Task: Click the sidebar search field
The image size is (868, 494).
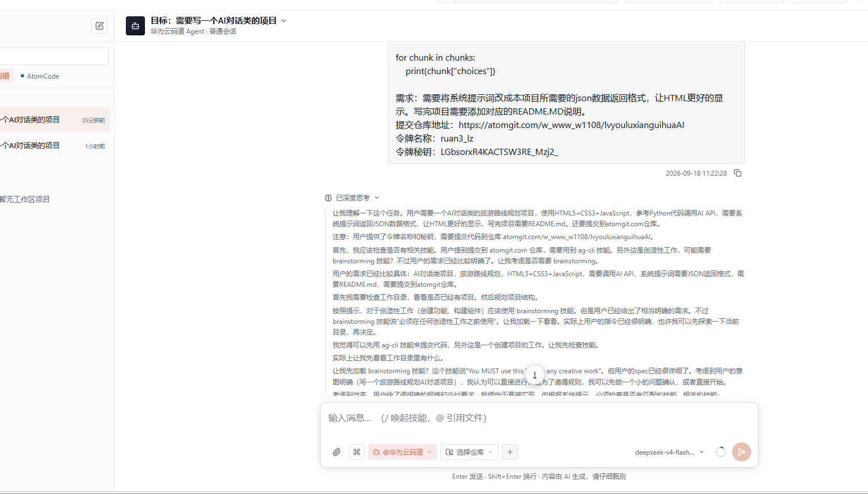Action: coord(53,56)
